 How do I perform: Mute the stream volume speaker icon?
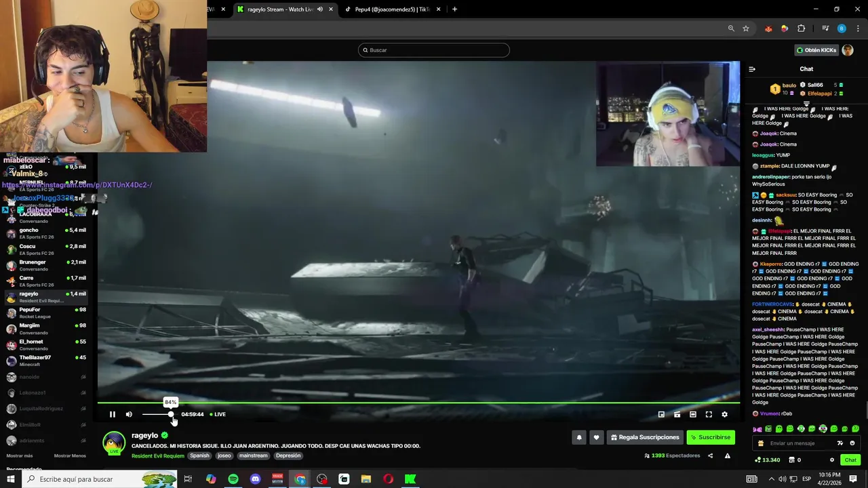[x=129, y=414]
